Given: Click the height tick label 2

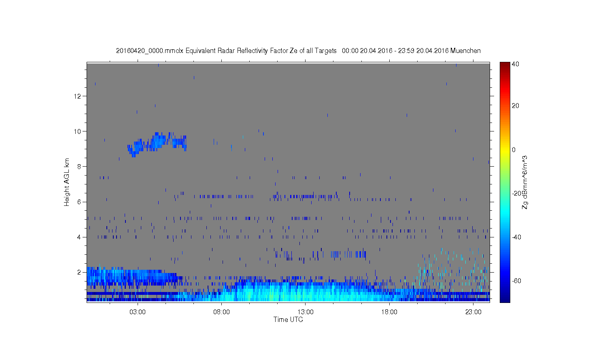Looking at the screenshot, I should (x=79, y=272).
